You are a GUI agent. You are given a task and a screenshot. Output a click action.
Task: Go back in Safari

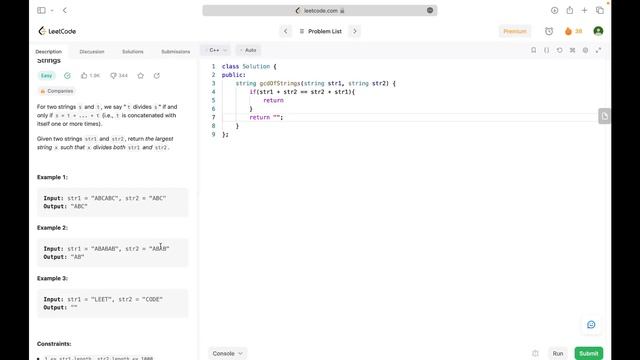point(64,10)
